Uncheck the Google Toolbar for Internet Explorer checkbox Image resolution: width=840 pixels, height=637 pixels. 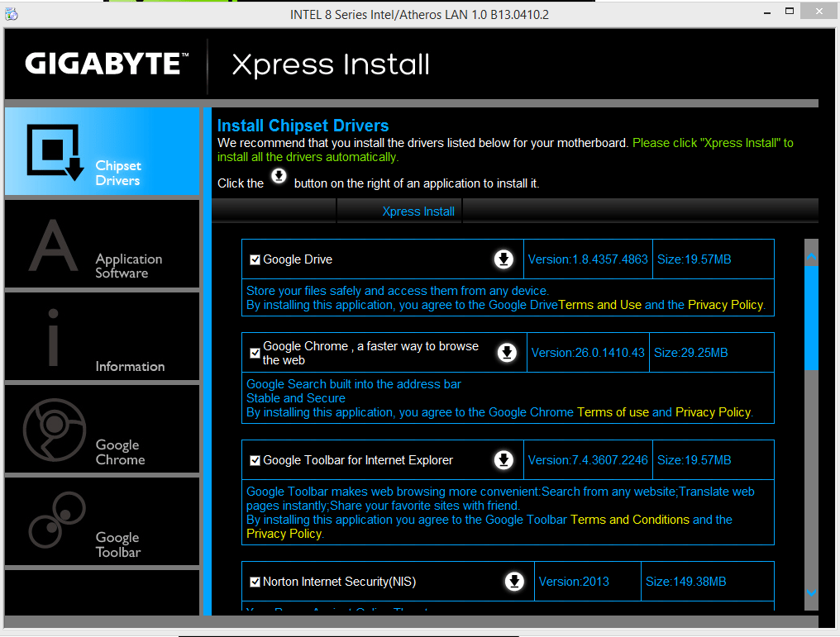point(255,460)
